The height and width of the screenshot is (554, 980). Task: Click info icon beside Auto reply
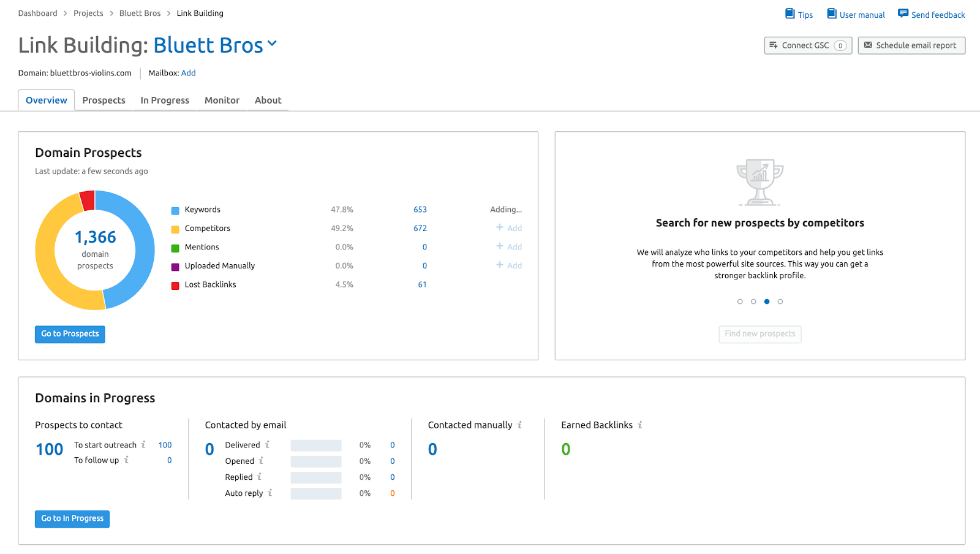pos(270,493)
